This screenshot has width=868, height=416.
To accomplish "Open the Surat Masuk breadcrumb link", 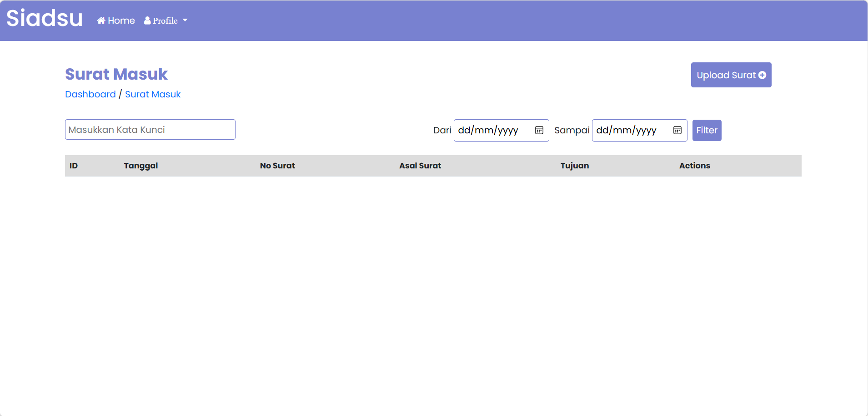I will (153, 94).
